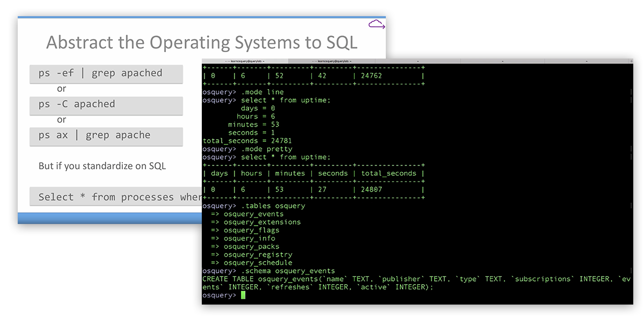
Task: Select the 'ps -C apached' command box
Action: (x=106, y=105)
